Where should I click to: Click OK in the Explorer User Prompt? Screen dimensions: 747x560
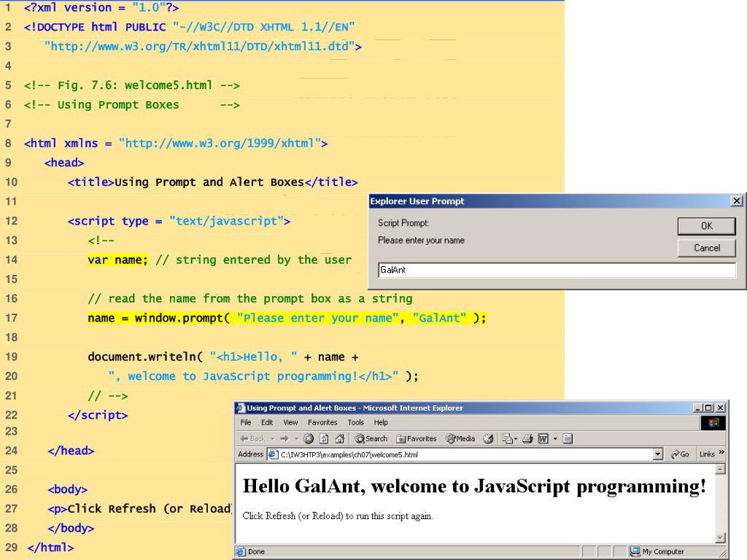pos(706,226)
